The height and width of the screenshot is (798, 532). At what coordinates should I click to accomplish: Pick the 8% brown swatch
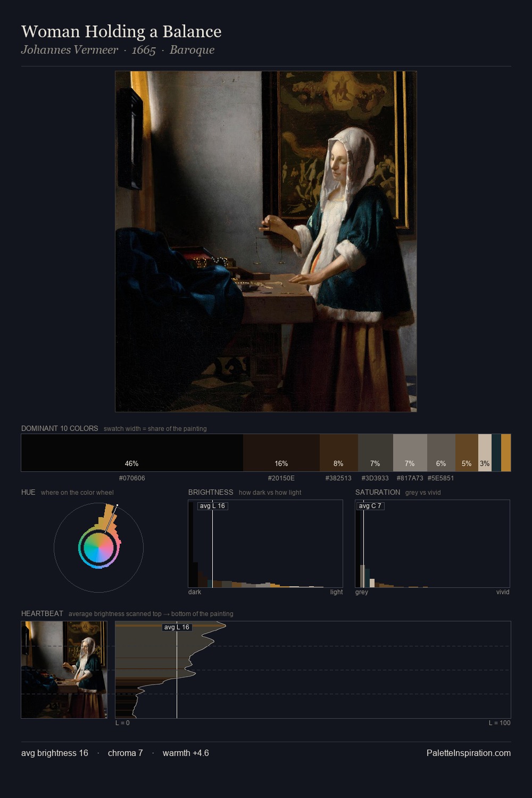click(339, 453)
